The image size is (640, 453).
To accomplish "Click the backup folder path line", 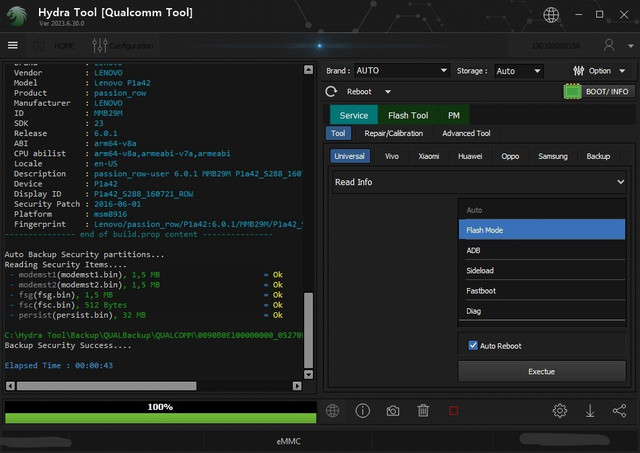I will point(154,335).
